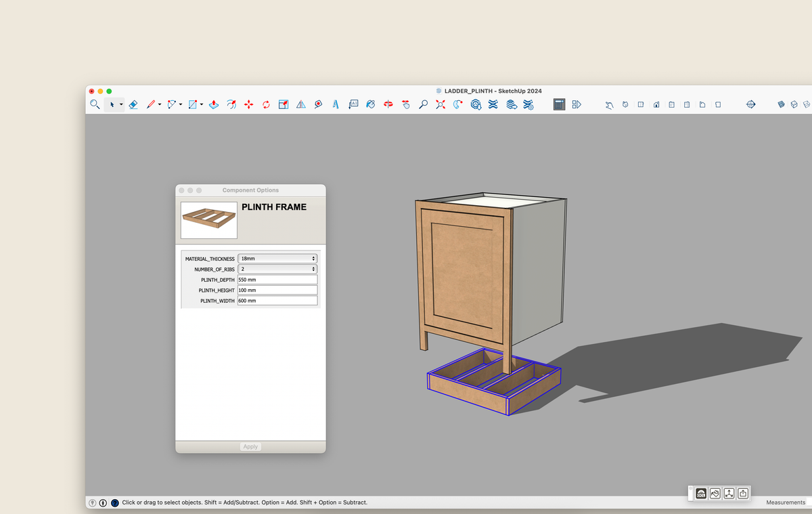Expand the Select tool's dropdown arrow
812x514 pixels.
coord(120,104)
